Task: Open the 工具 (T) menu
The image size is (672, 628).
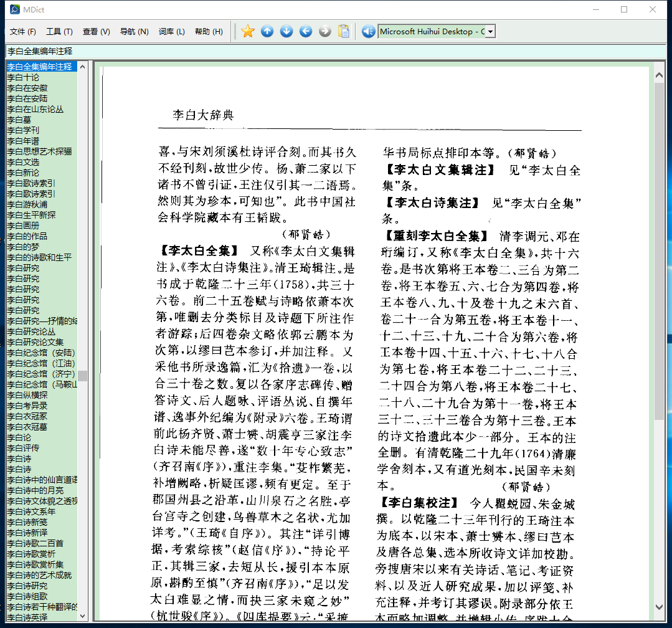Action: tap(59, 31)
